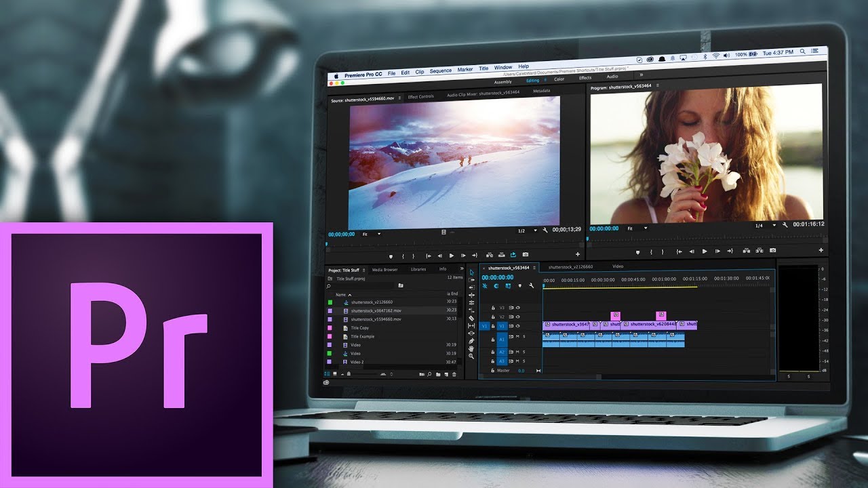Select the Zoom tool magnifier icon

(471, 356)
